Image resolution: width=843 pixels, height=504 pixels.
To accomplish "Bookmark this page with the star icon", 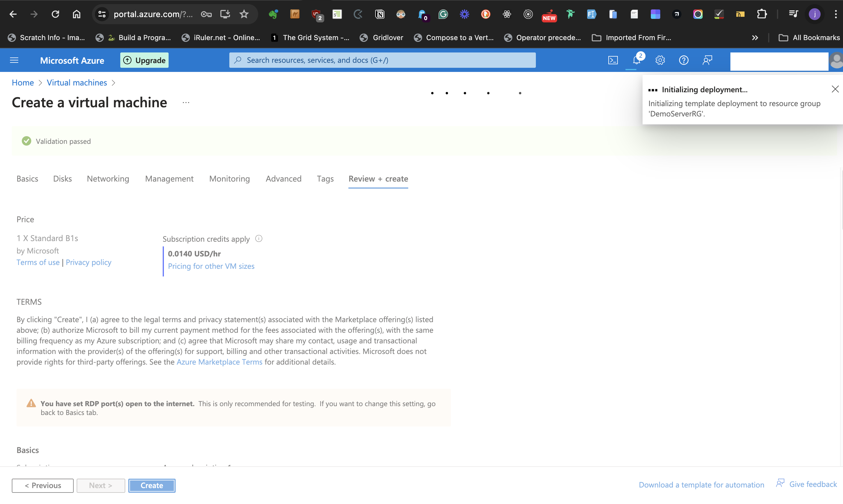I will [x=244, y=14].
